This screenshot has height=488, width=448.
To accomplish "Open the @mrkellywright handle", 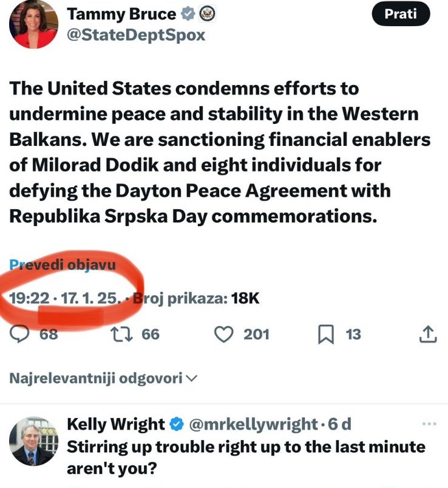I will [x=254, y=424].
